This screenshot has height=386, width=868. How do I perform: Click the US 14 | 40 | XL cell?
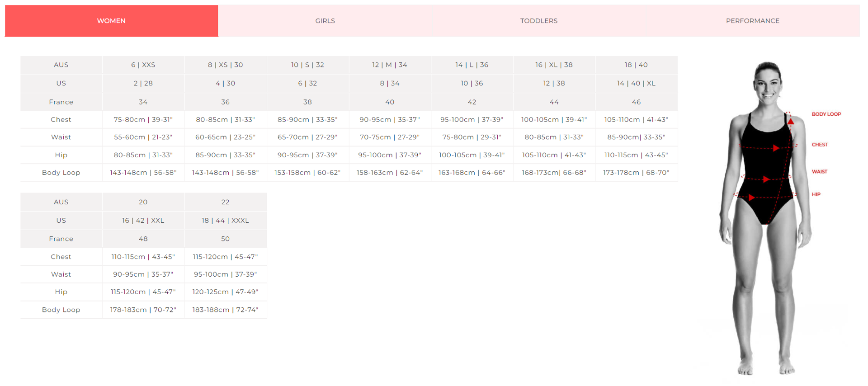pos(636,84)
